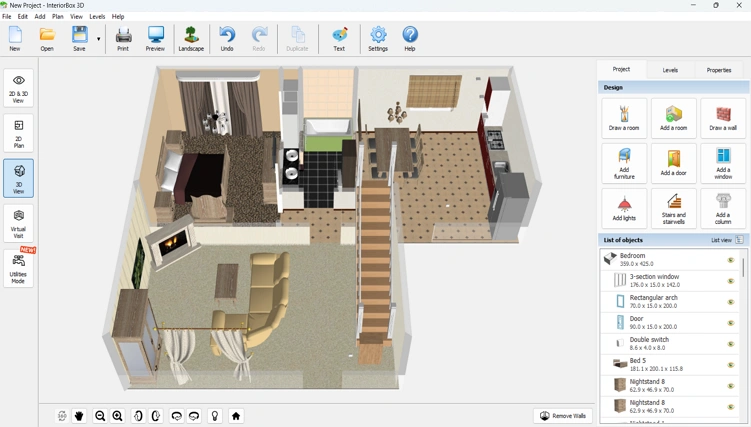Reset view with the home icon
Viewport: 751px width, 427px height.
pyautogui.click(x=236, y=416)
